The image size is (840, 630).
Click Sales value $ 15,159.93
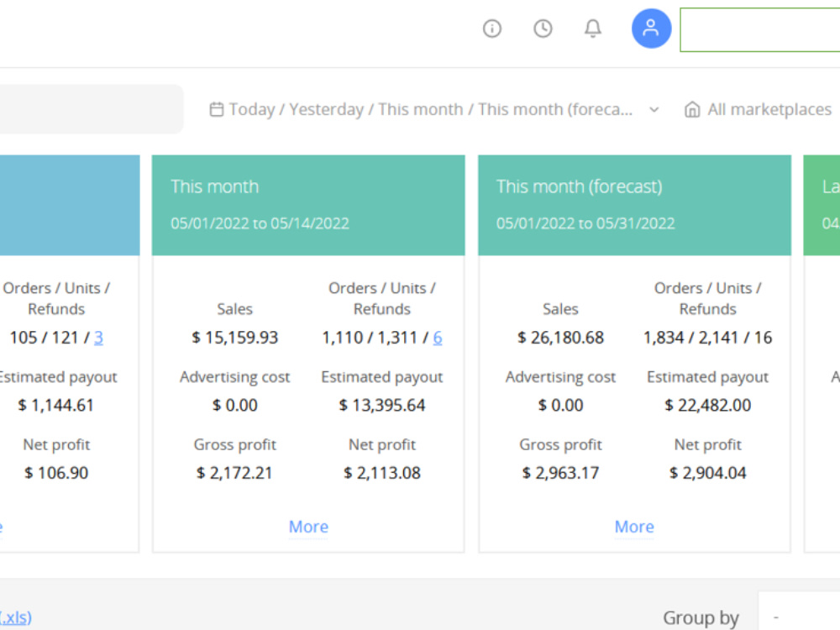point(234,338)
